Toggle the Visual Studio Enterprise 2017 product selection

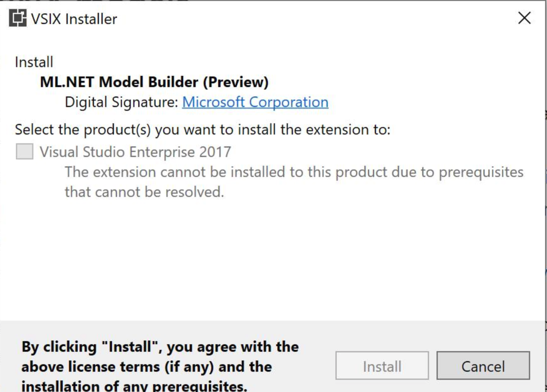click(x=24, y=152)
